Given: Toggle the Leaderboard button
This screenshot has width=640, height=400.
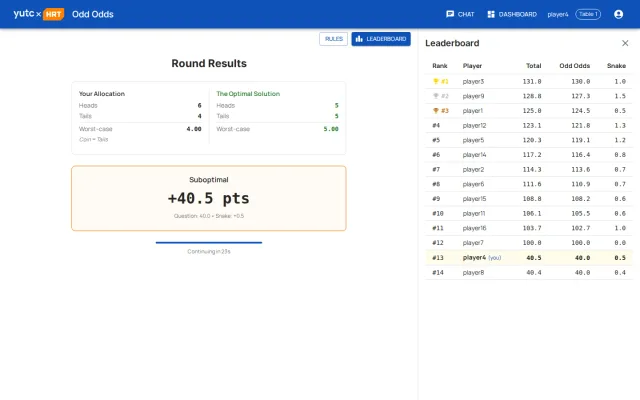Looking at the screenshot, I should coord(381,39).
